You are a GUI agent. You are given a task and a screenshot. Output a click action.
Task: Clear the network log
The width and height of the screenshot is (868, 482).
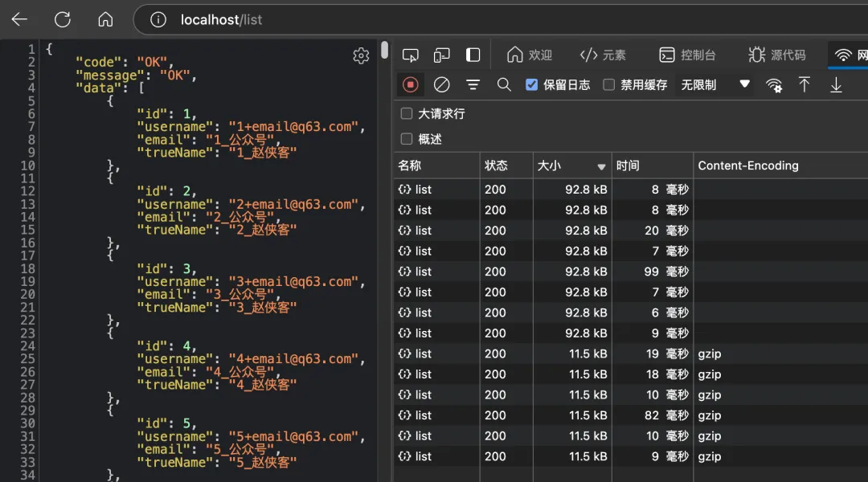click(x=441, y=84)
